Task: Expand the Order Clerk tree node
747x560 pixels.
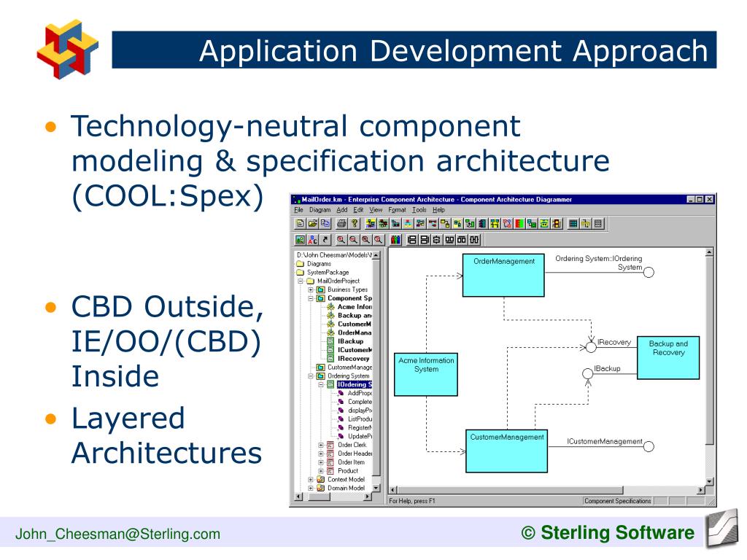Action: (x=321, y=446)
